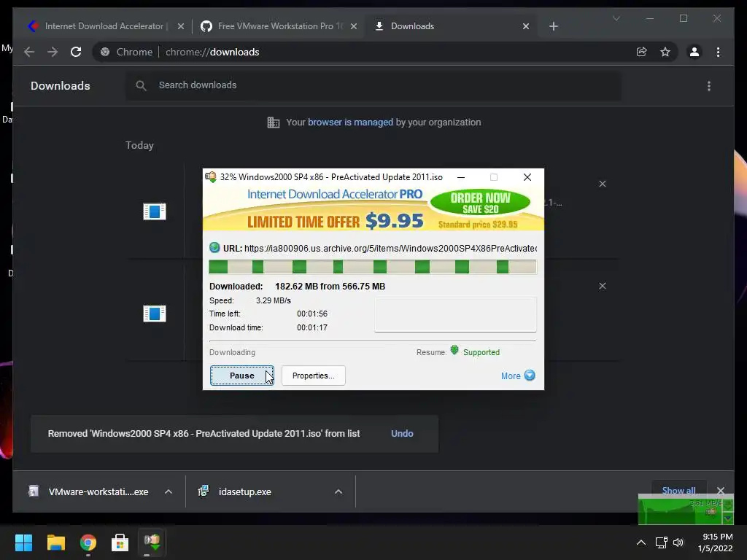The width and height of the screenshot is (747, 560).
Task: Show all downloads link
Action: point(678,490)
